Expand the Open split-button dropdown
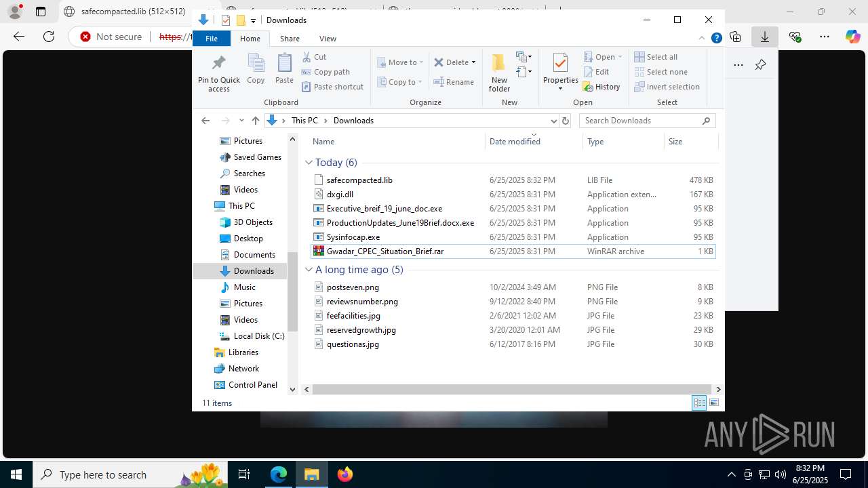868x488 pixels. [x=620, y=57]
